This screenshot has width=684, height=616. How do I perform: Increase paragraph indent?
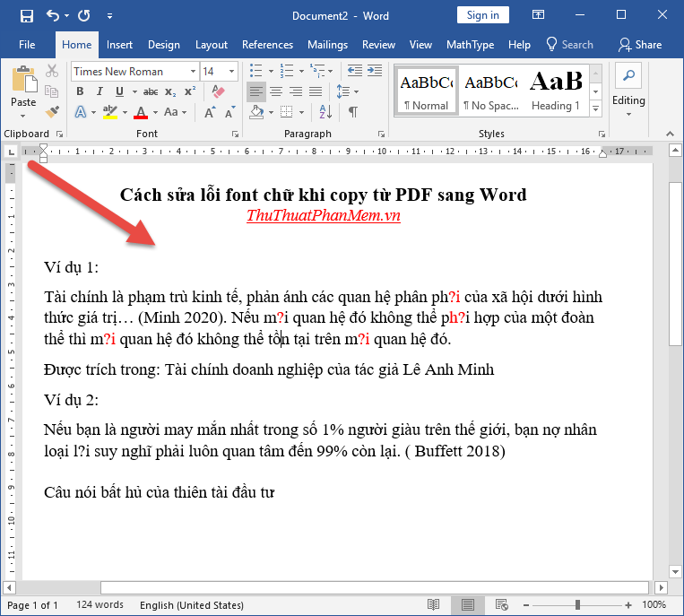point(375,71)
